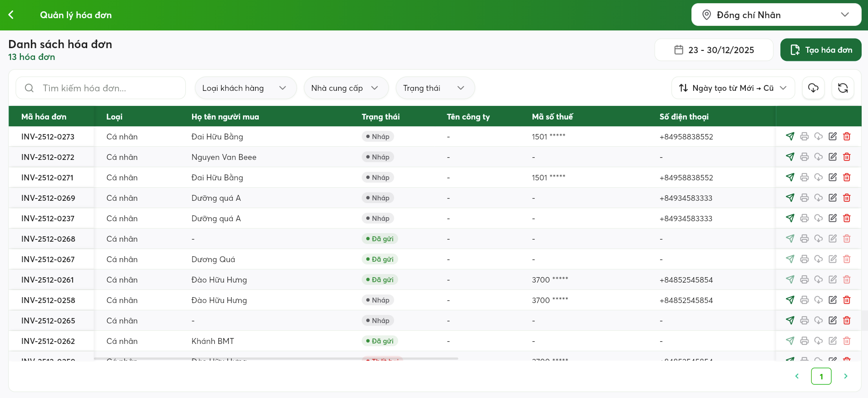The image size is (868, 398).
Task: Open the date range 23 - 30/12/2025 picker
Action: [x=714, y=50]
